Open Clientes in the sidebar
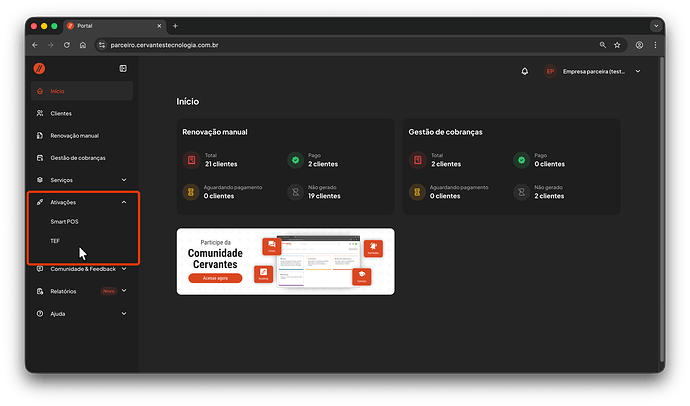The width and height of the screenshot is (690, 406). 61,113
